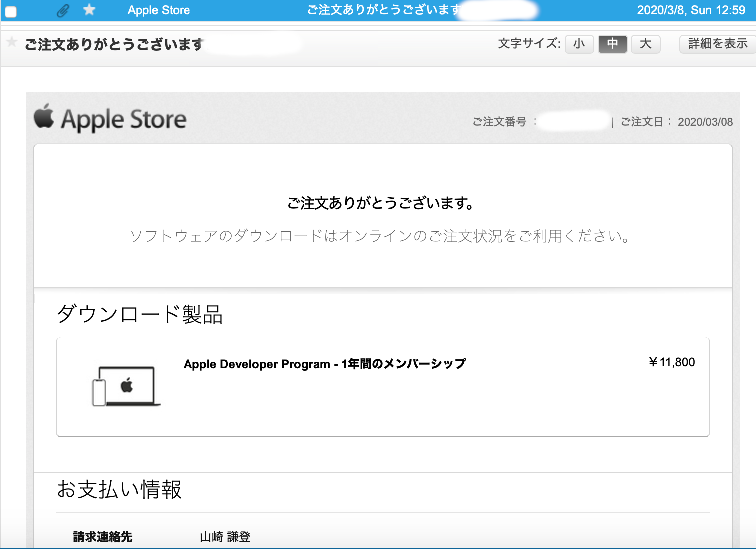Image resolution: width=756 pixels, height=549 pixels.
Task: Set font size to 大 (large)
Action: pyautogui.click(x=646, y=44)
